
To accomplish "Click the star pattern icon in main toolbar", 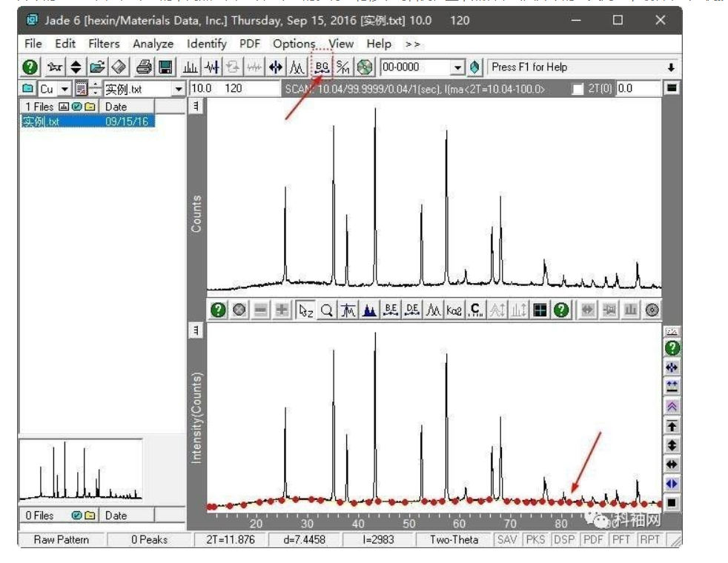I will pyautogui.click(x=54, y=67).
